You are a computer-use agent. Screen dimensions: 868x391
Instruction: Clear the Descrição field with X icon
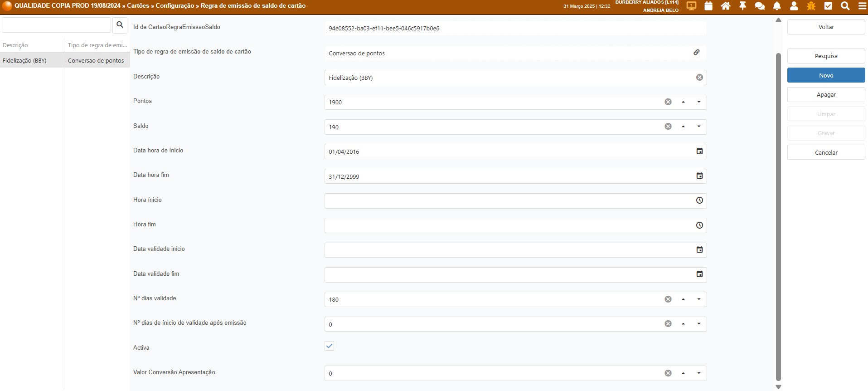click(x=699, y=78)
